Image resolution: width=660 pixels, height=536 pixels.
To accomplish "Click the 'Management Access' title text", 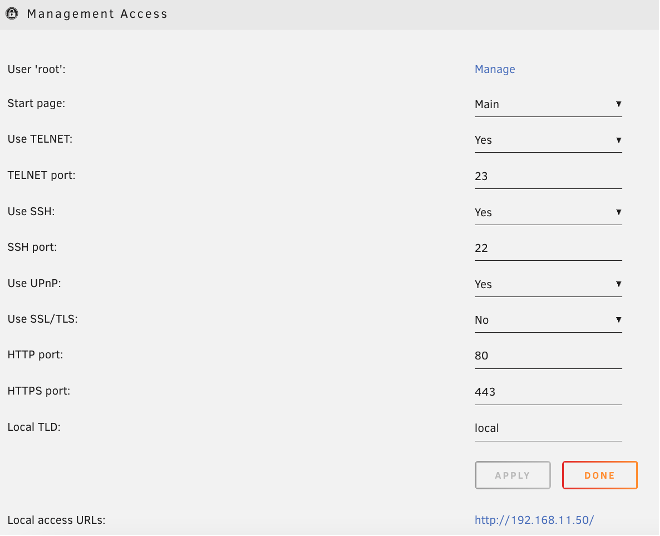I will click(x=97, y=14).
